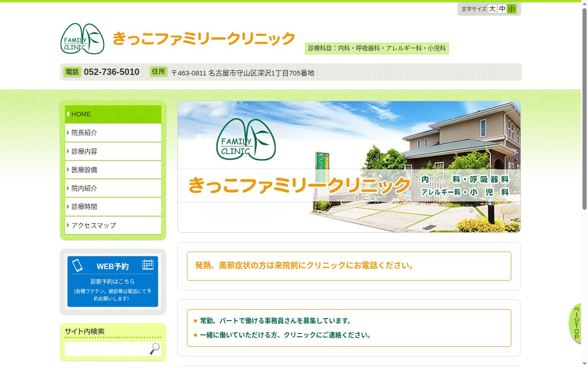Set font size to 大
Screen dimensions: 588x368
tap(492, 9)
